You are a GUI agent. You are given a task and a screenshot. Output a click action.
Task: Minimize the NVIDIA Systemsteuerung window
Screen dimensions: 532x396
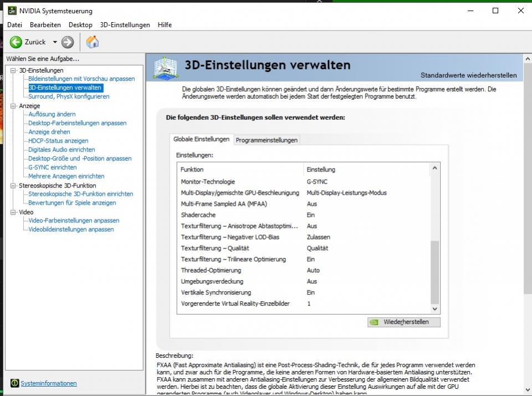(x=470, y=11)
